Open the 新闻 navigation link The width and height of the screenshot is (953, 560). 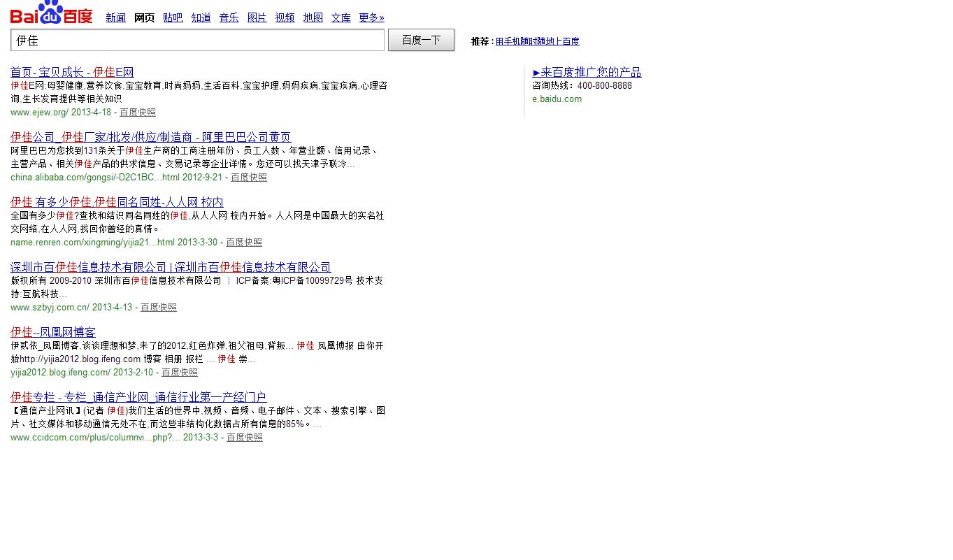(x=116, y=17)
